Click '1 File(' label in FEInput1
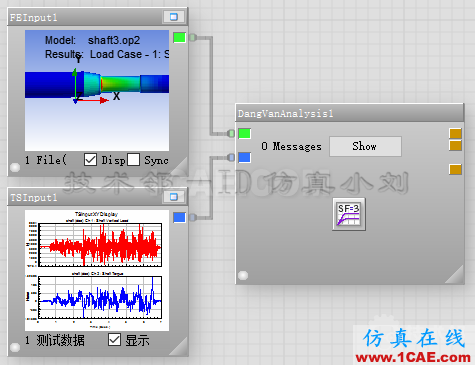This screenshot has height=365, width=475. tap(46, 160)
